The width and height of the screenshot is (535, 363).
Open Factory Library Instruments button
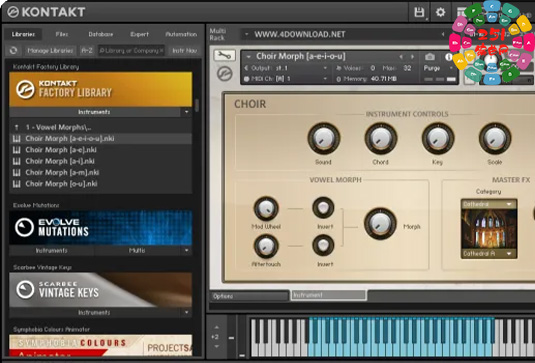tap(95, 112)
